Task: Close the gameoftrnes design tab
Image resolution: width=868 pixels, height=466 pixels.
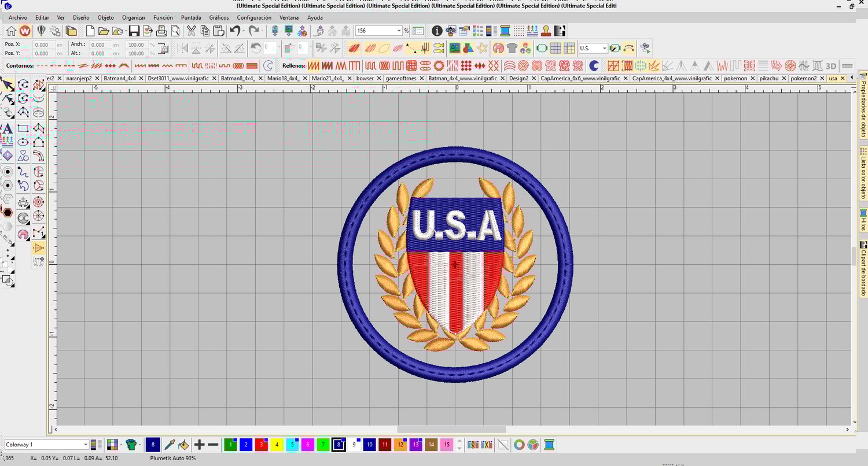Action: click(x=421, y=79)
